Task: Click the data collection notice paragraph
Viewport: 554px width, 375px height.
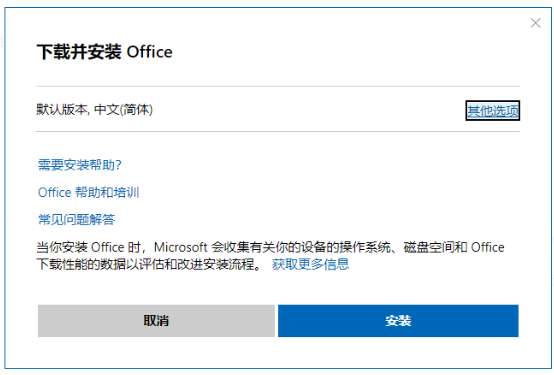Action: click(271, 256)
